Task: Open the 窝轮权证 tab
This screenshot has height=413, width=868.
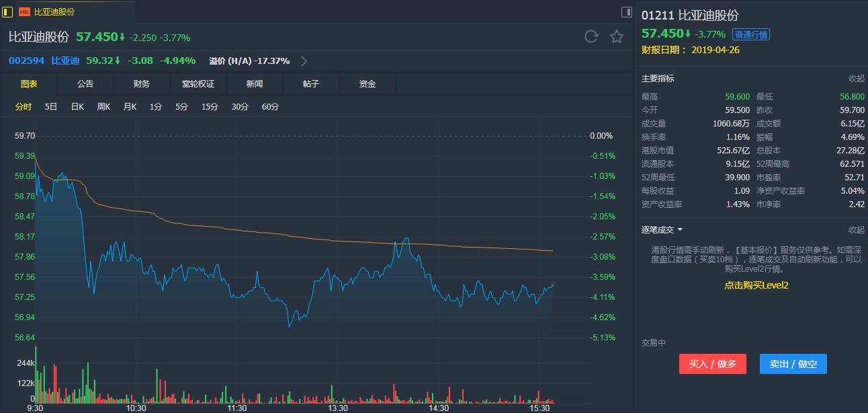Action: click(198, 84)
